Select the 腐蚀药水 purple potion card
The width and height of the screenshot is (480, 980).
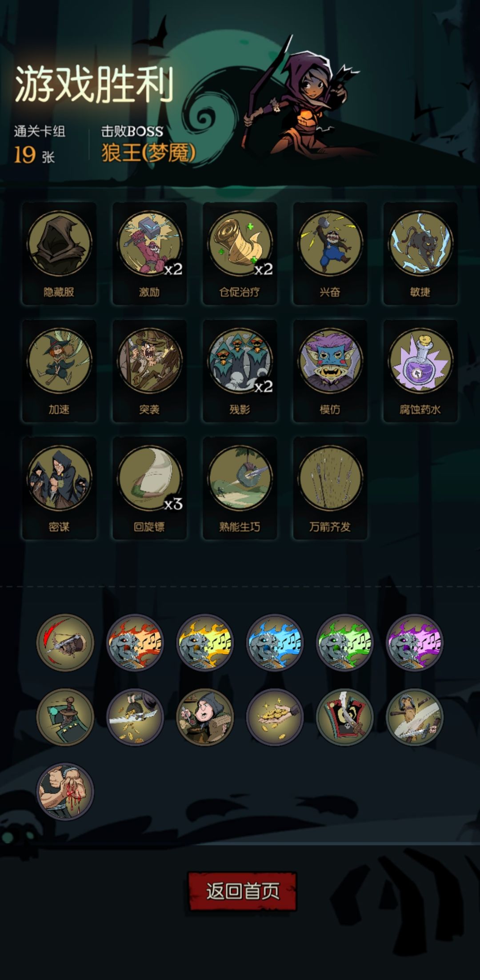[420, 371]
